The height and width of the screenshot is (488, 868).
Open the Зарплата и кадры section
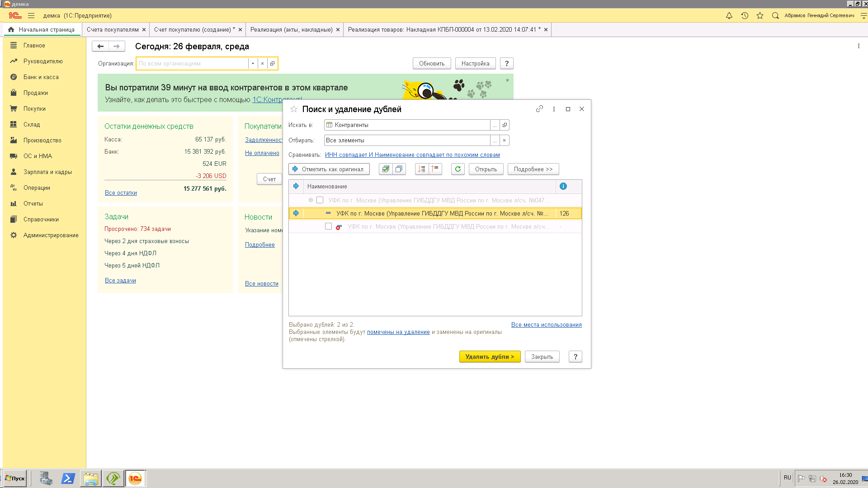click(x=47, y=172)
